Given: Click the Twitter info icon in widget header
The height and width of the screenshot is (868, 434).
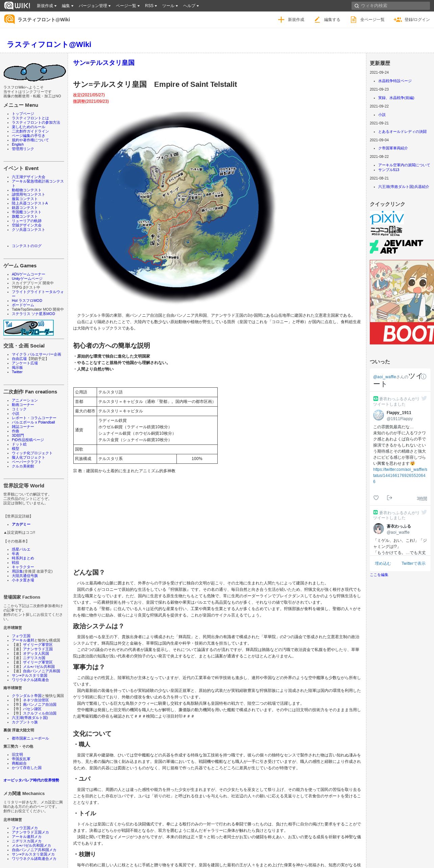Looking at the screenshot, I should (x=424, y=377).
